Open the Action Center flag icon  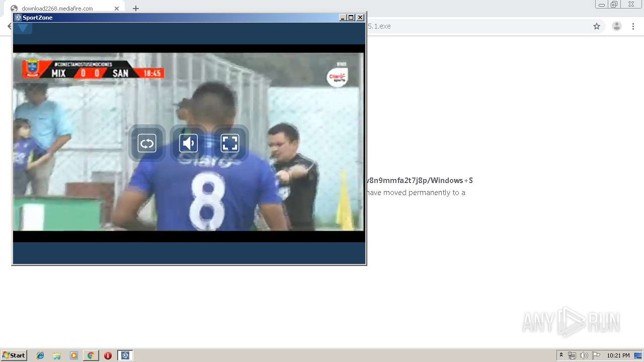[x=596, y=355]
